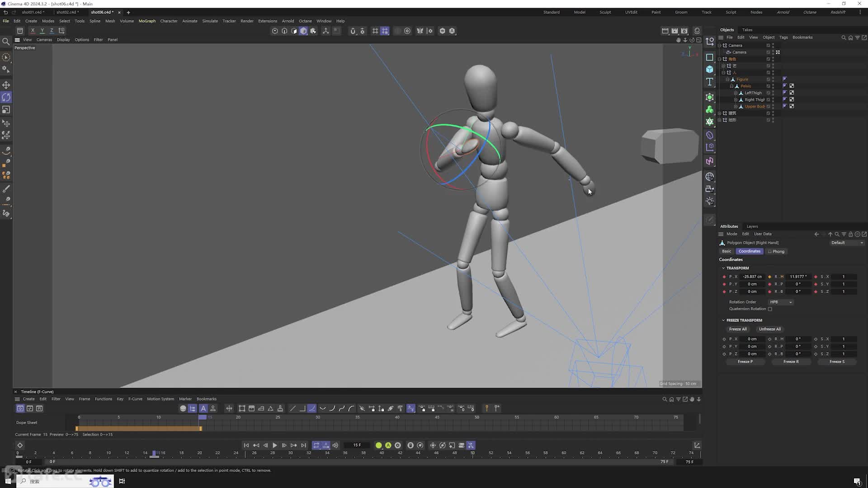Switch timeline to F-Curve mode icon
This screenshot has height=488, width=868.
[30, 408]
